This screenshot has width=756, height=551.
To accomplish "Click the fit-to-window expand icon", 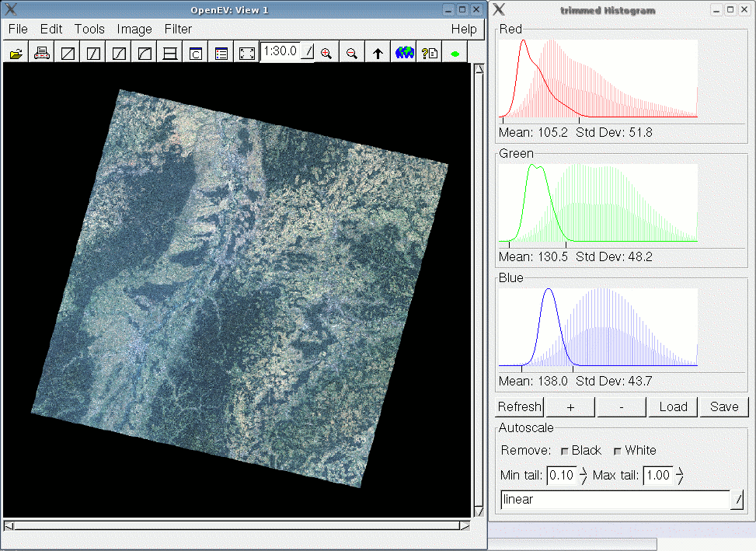I will pyautogui.click(x=247, y=54).
